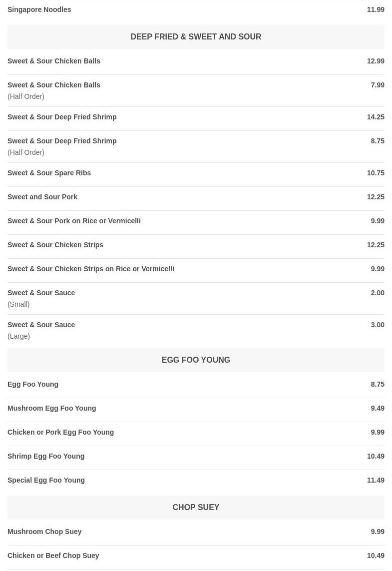
Task: Select Chicken or Pork Egg Foo Young
Action: click(61, 432)
